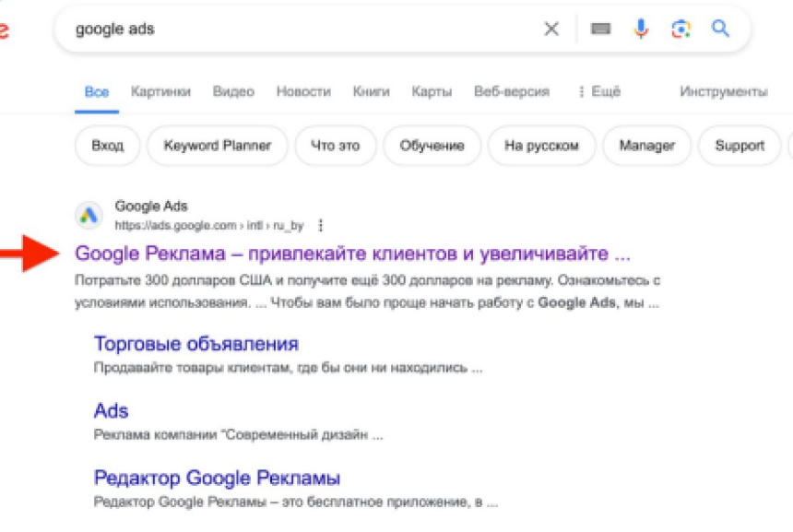The height and width of the screenshot is (532, 793).
Task: Open the three-dot menu beside ads.google.com URL
Action: pos(320,225)
